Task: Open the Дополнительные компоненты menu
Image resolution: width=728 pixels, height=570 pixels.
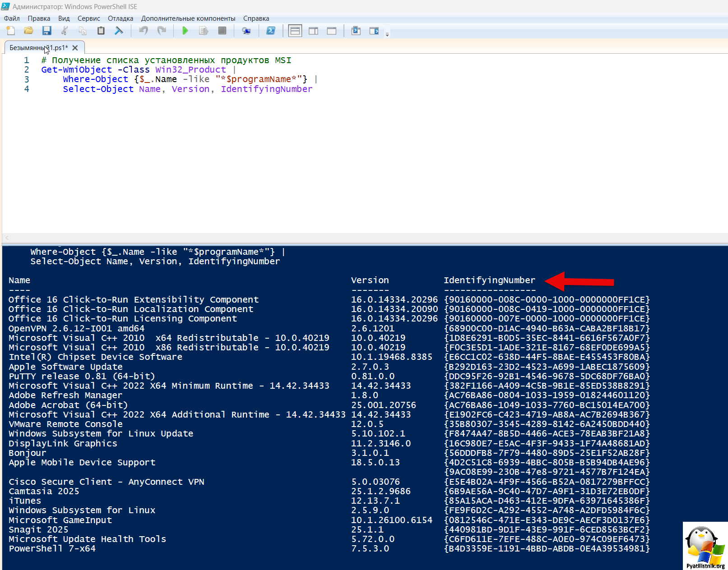Action: pos(188,18)
